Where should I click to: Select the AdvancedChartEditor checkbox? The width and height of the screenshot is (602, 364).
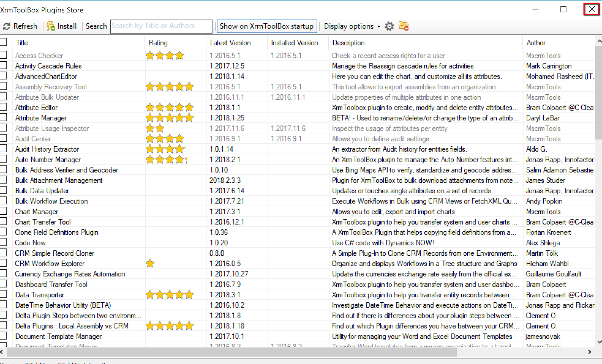coord(3,76)
